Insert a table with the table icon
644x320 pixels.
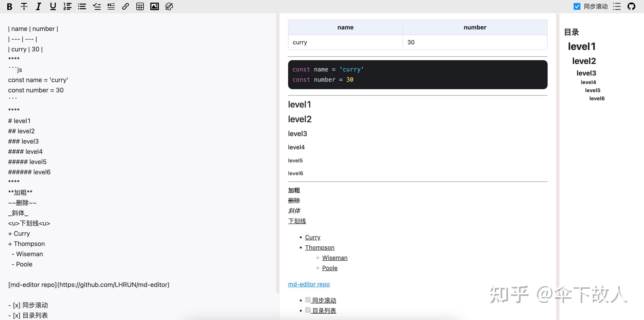(x=140, y=6)
